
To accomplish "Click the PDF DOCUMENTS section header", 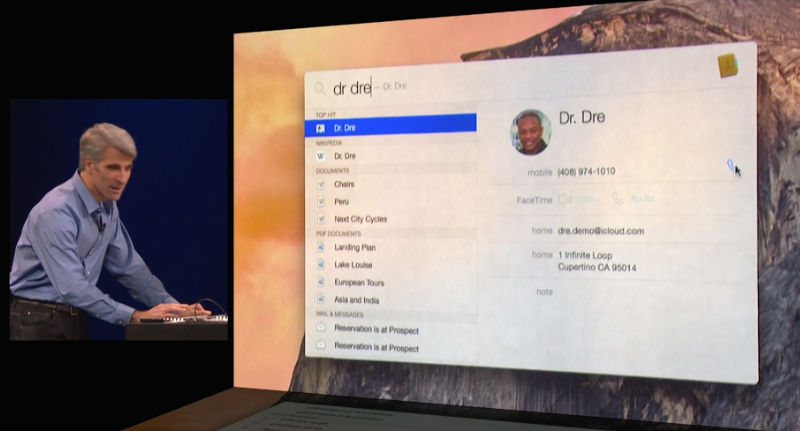I will tap(338, 234).
